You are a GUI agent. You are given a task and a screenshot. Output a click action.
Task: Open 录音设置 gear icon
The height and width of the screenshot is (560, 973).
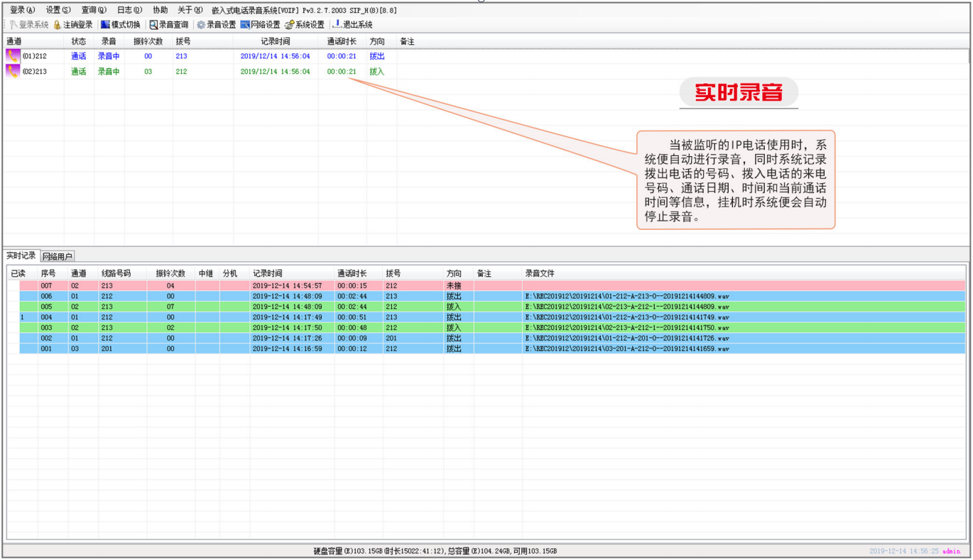[x=201, y=25]
